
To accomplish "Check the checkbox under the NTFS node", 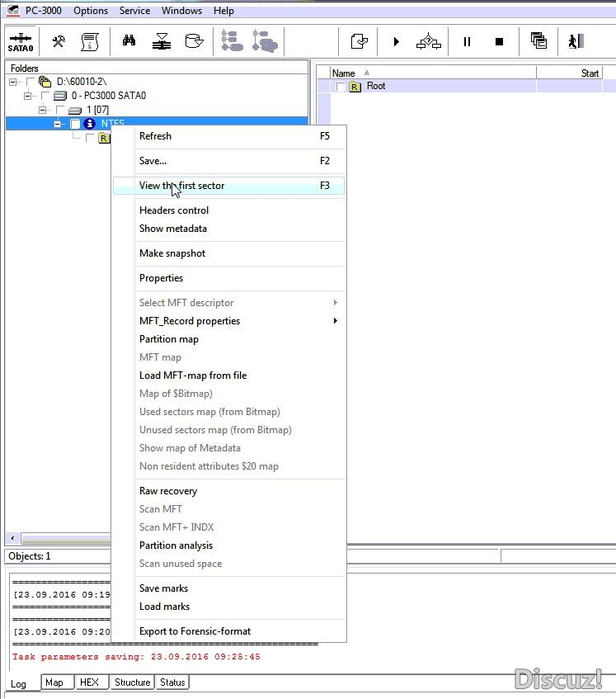I will (90, 138).
